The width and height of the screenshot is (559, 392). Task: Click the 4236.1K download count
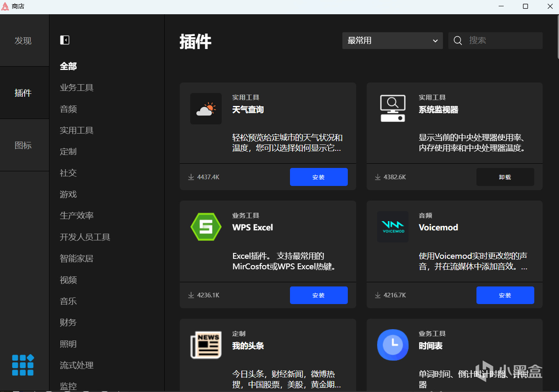[x=208, y=295]
